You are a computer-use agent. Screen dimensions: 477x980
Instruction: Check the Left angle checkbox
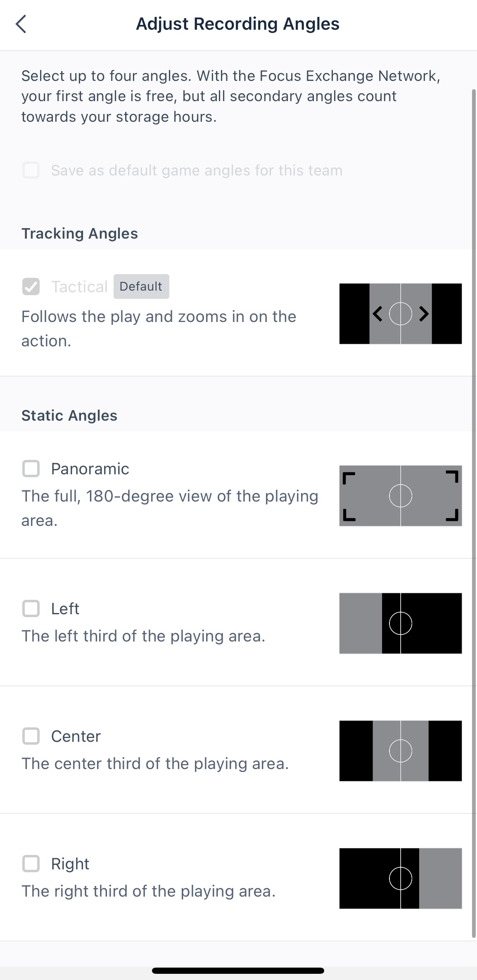(x=31, y=608)
